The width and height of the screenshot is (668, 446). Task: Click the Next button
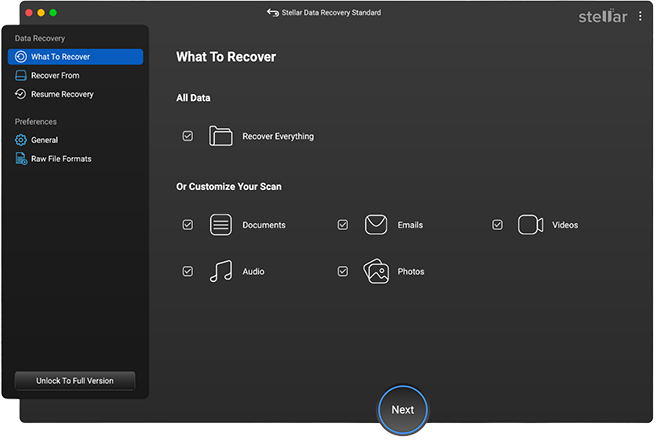tap(403, 409)
